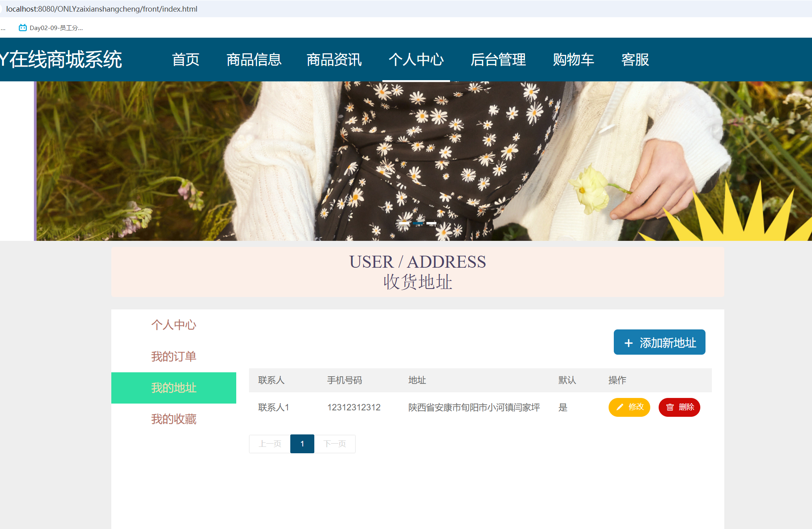Open 首页 in the navigation bar
The height and width of the screenshot is (529, 812).
tap(186, 60)
